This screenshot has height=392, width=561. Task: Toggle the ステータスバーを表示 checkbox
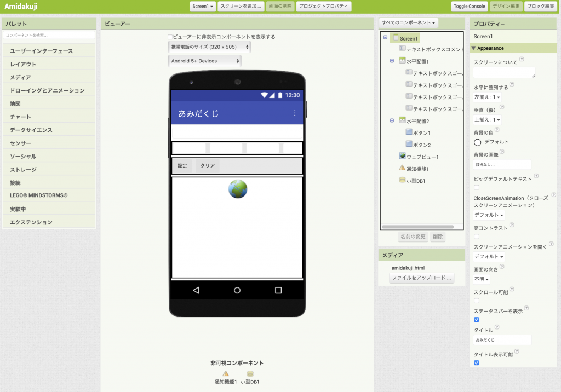[x=477, y=319]
